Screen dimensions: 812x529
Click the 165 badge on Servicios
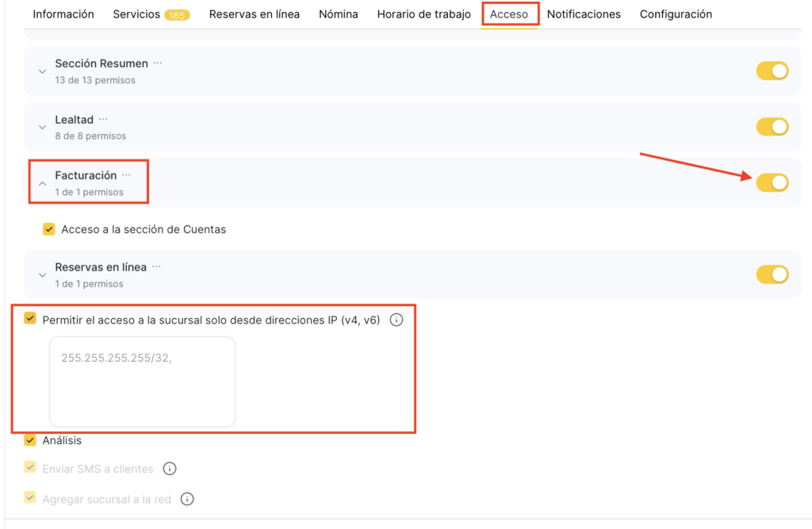(177, 14)
